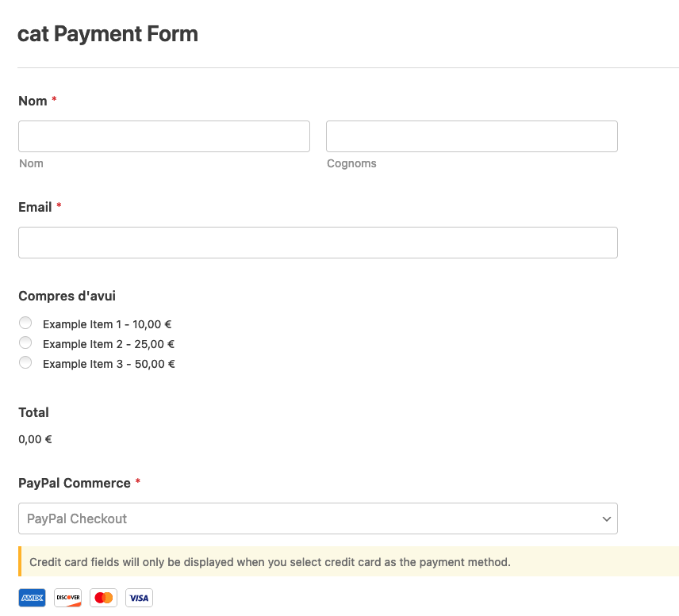Screen dimensions: 679x616
Task: Click the Discover card icon
Action: (68, 598)
